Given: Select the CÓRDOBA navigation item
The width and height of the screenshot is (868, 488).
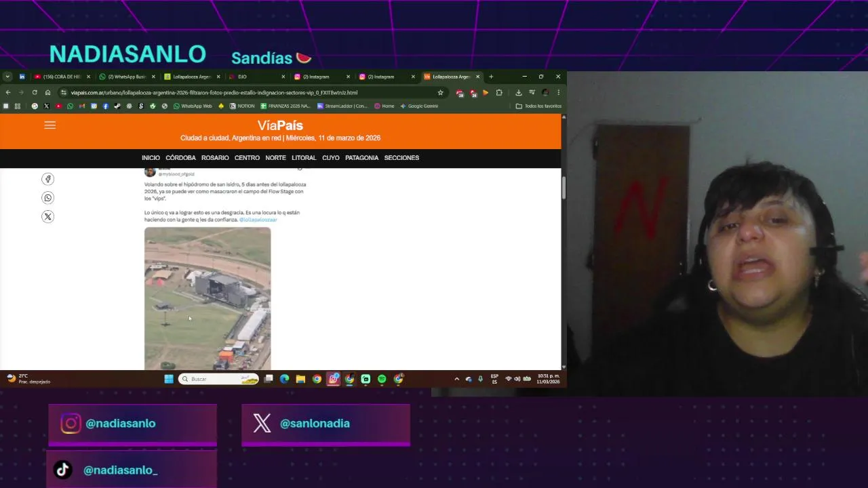Looking at the screenshot, I should coord(180,158).
